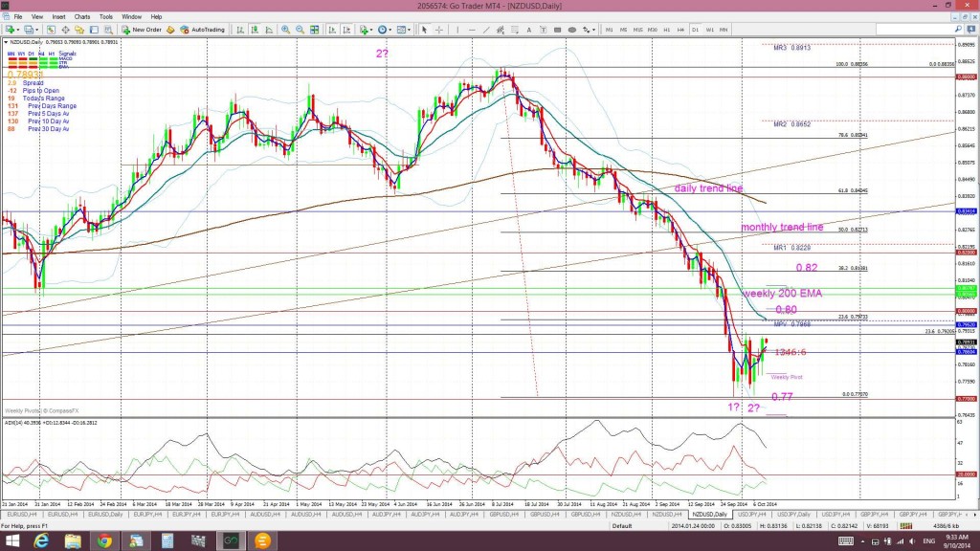Screen dimensions: 980x551
Task: Show hidden system tray icons
Action: (863, 541)
